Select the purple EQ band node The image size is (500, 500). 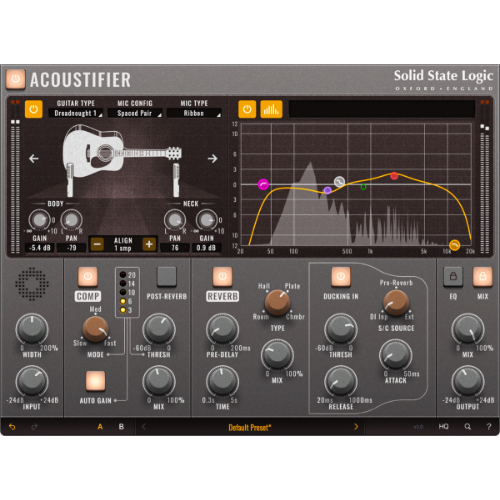tap(328, 190)
